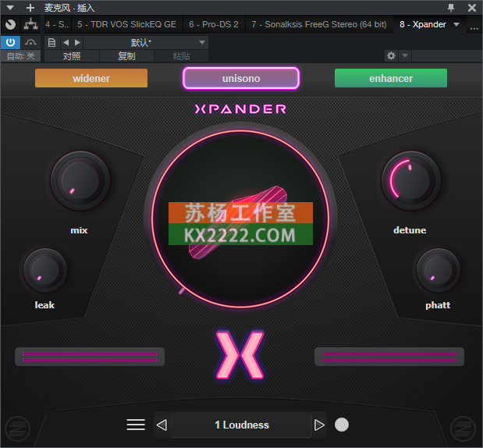
Task: Click the bottom-right manufacturer logo
Action: coord(463,428)
